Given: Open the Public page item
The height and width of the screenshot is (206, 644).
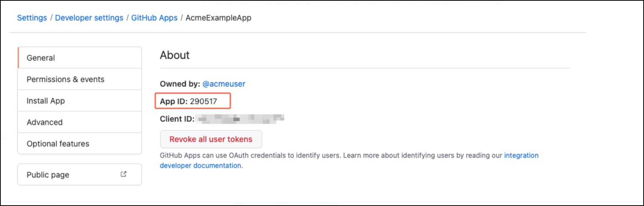Looking at the screenshot, I should (48, 175).
